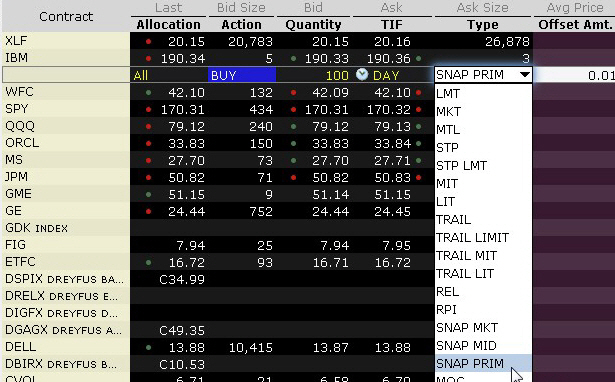The width and height of the screenshot is (615, 382).
Task: Click the Offset Amt. column header
Action: point(575,24)
